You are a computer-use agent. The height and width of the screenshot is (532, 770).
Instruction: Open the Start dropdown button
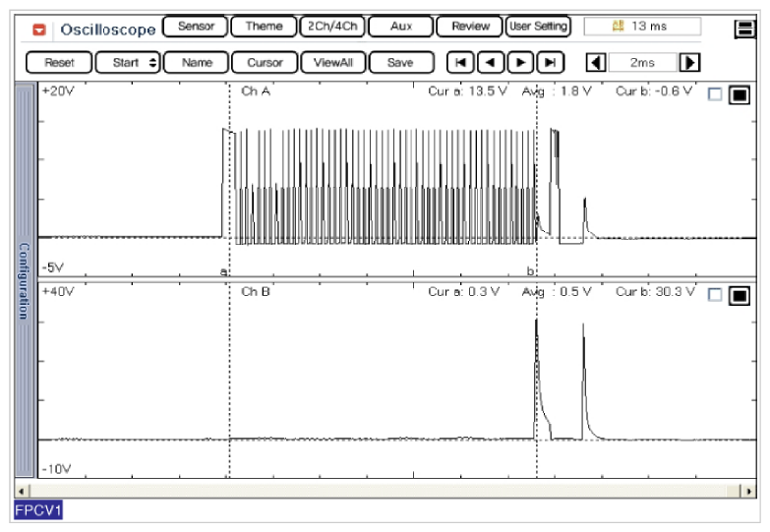[x=127, y=63]
